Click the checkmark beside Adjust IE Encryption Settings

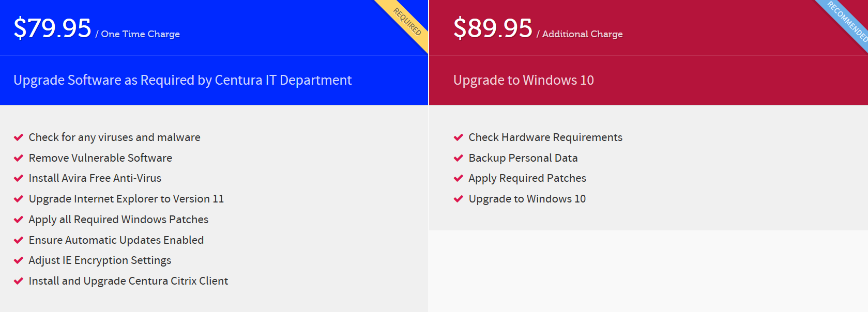point(19,260)
